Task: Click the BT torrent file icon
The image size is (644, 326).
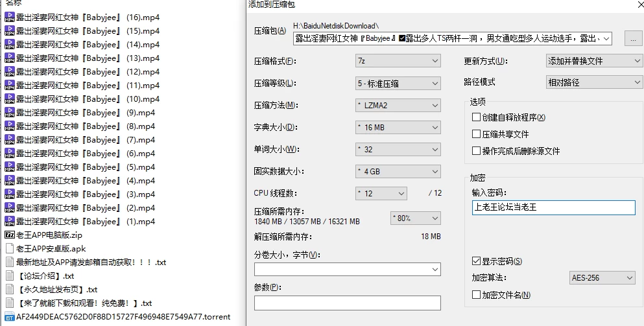Action: [x=10, y=316]
